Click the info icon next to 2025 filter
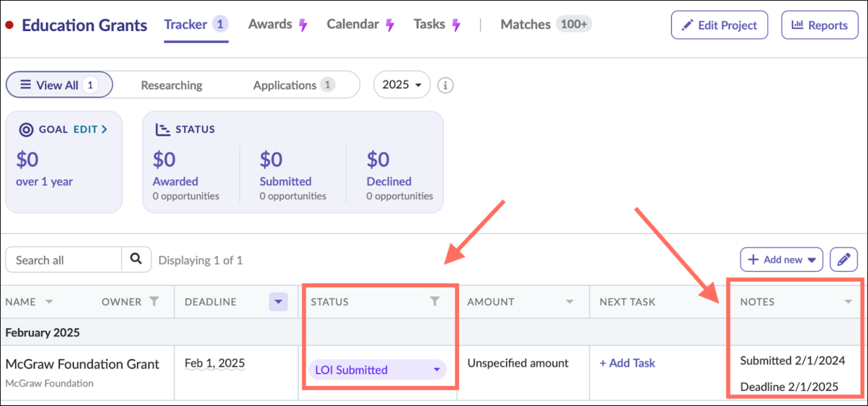Image resolution: width=868 pixels, height=406 pixels. [x=445, y=84]
